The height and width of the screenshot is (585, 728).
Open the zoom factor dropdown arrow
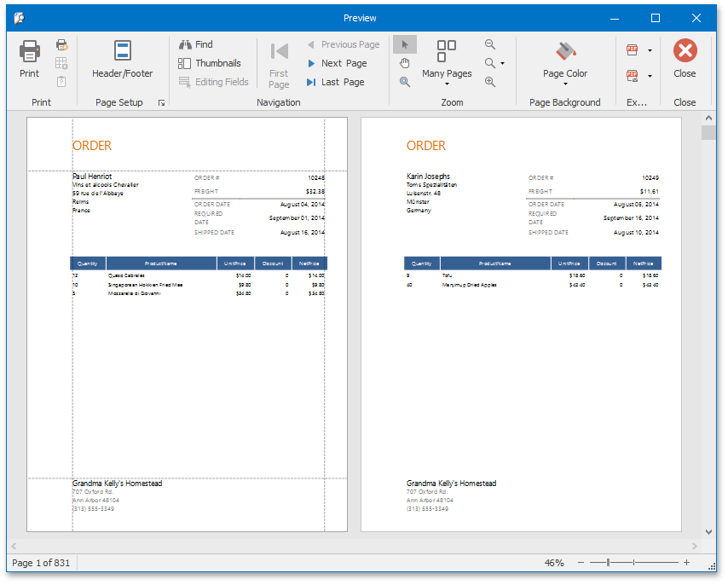pos(503,62)
